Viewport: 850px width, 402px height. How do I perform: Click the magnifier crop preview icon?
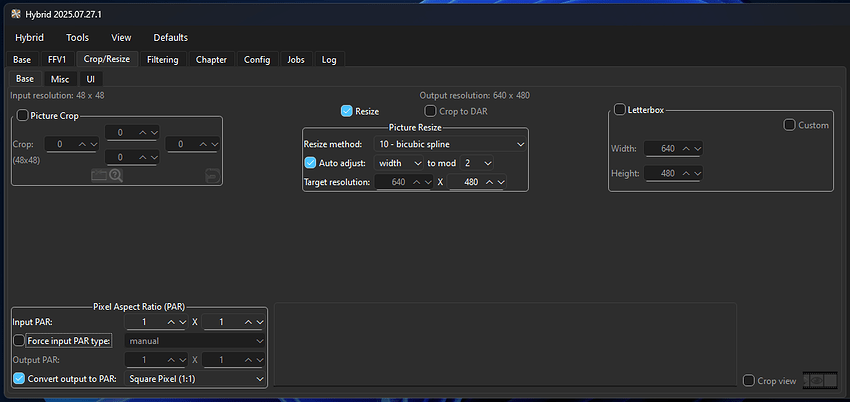pos(116,175)
